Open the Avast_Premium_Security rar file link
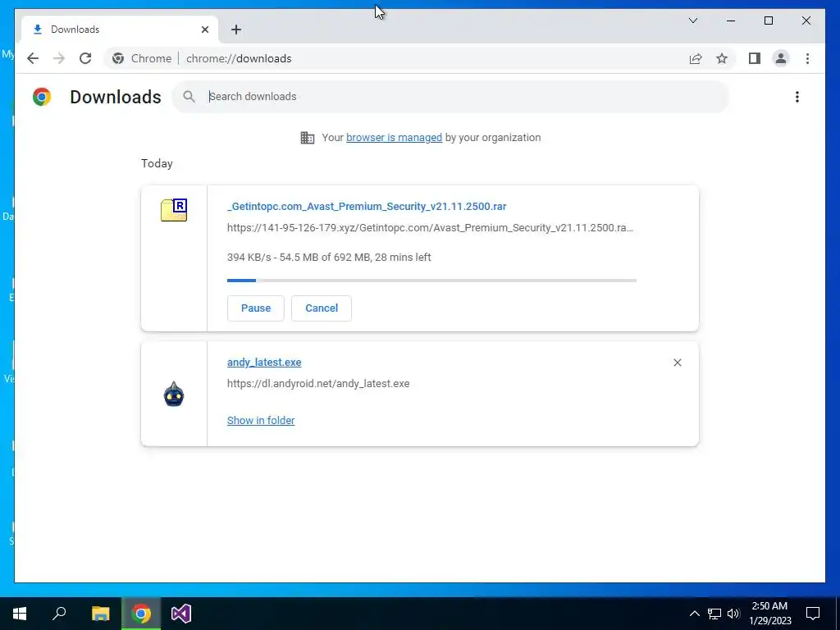This screenshot has width=840, height=630. click(x=367, y=206)
